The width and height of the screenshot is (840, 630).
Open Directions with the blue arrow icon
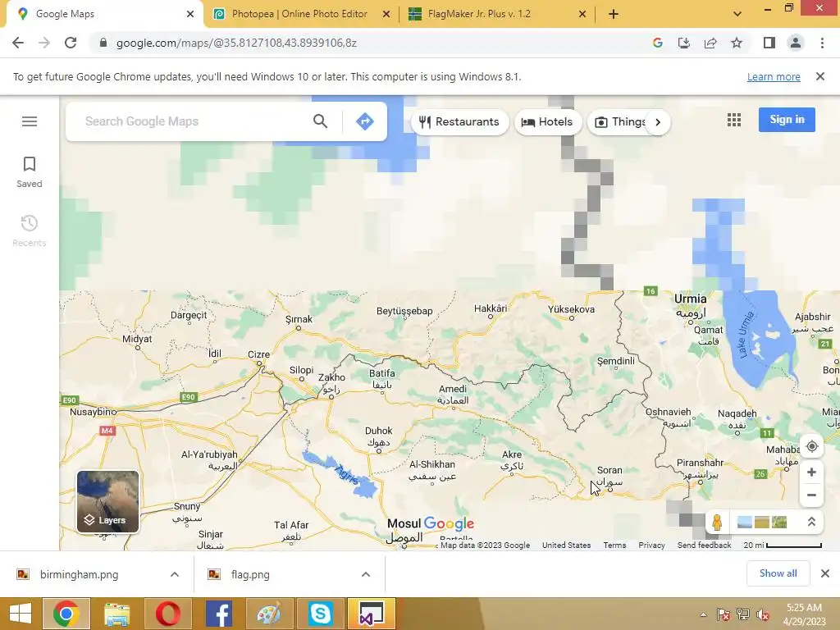(x=365, y=121)
